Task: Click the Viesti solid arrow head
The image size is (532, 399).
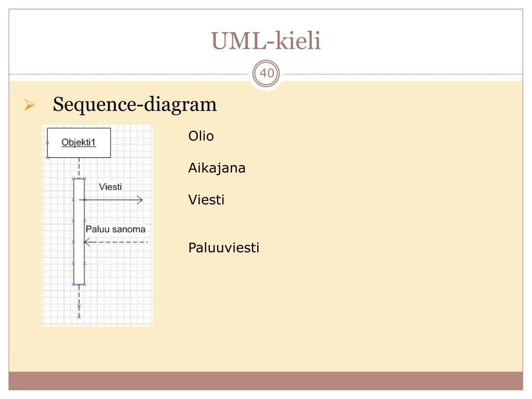Action: pos(140,200)
